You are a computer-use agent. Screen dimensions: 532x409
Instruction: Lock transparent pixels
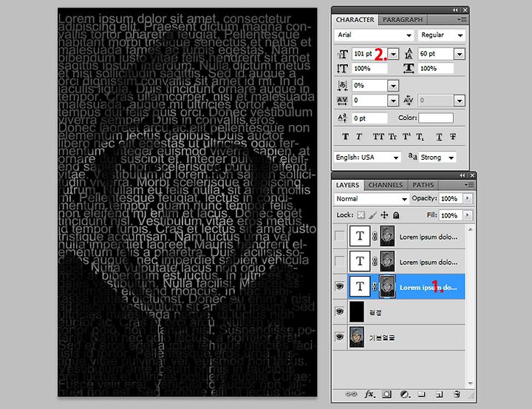361,215
